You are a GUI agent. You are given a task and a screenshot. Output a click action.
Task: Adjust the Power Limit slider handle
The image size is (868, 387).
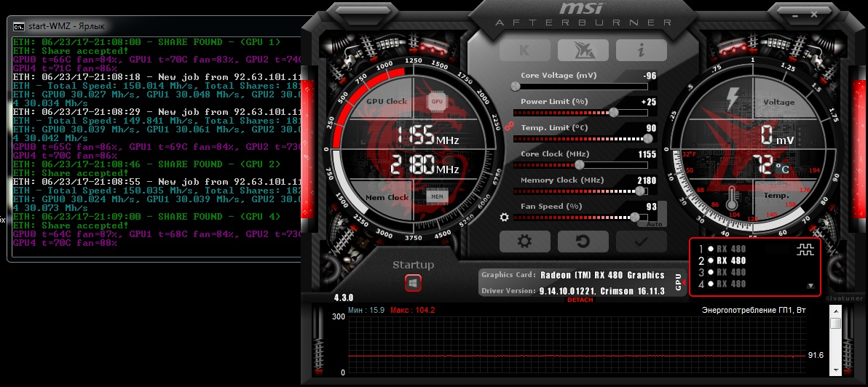613,112
